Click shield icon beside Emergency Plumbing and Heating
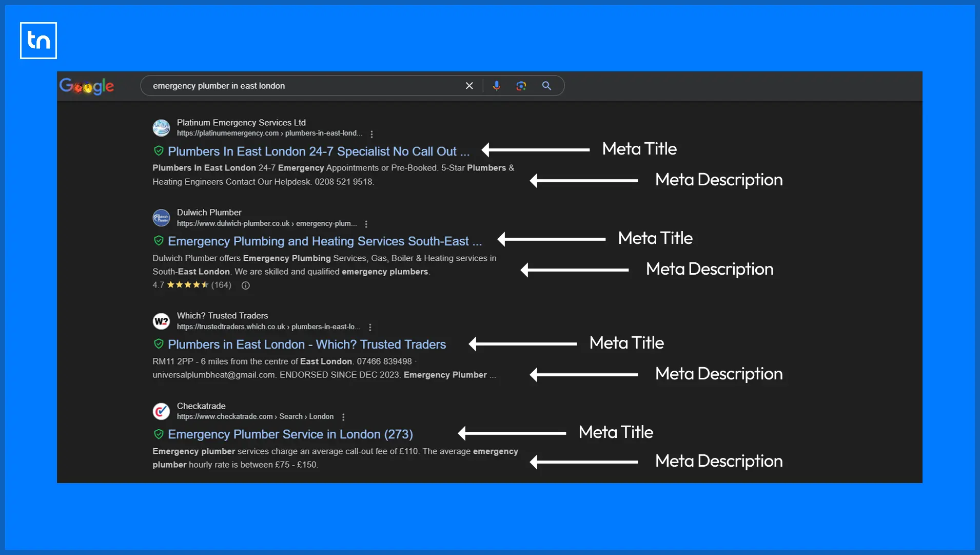The width and height of the screenshot is (980, 555). pyautogui.click(x=159, y=241)
